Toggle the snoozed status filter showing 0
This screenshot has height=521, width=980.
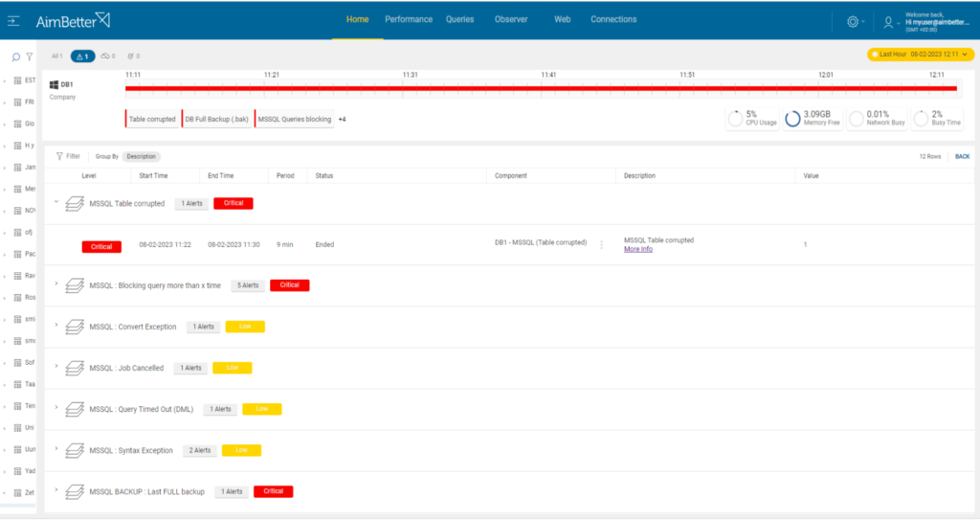tap(134, 57)
